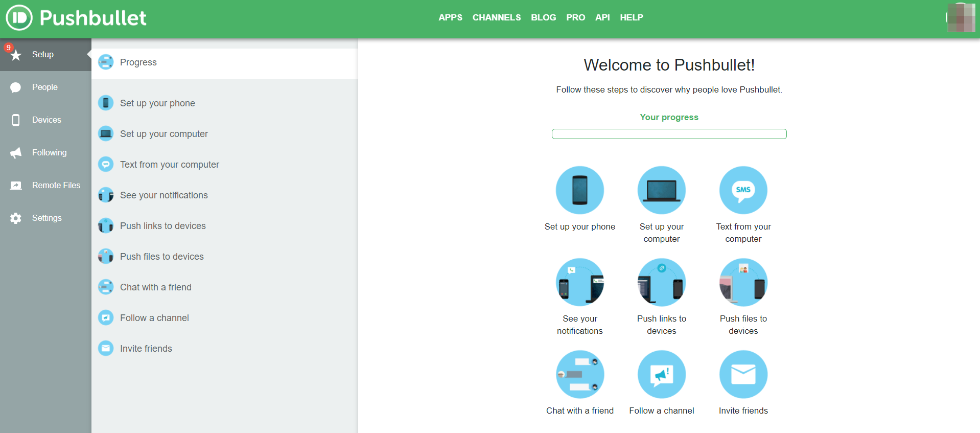Click icon beside See your notifications in list

pyautogui.click(x=106, y=195)
